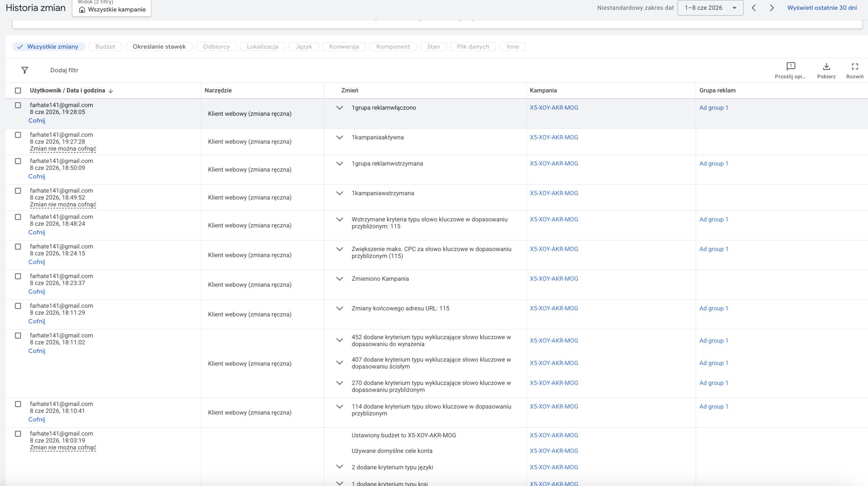Expand the '407 dodane kryterium' change

339,362
